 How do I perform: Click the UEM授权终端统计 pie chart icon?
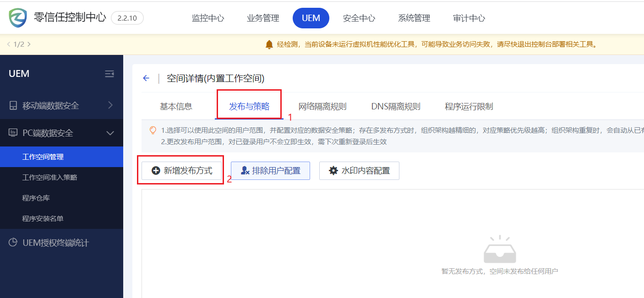[x=13, y=243]
